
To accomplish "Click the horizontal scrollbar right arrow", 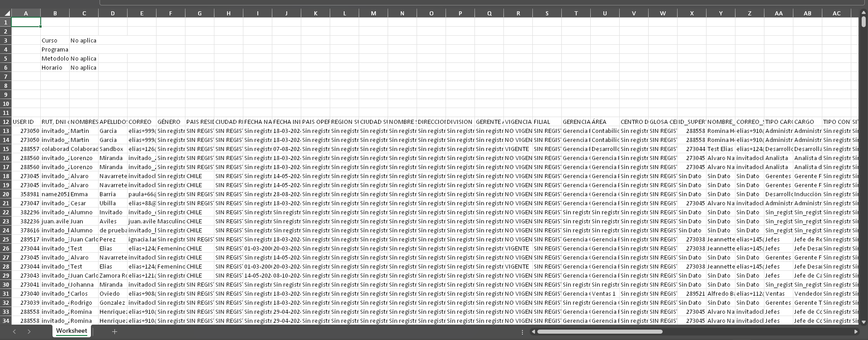I will (856, 332).
